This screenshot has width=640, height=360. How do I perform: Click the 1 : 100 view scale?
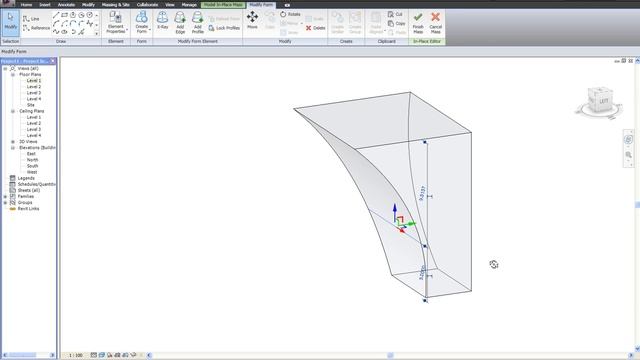click(x=75, y=356)
